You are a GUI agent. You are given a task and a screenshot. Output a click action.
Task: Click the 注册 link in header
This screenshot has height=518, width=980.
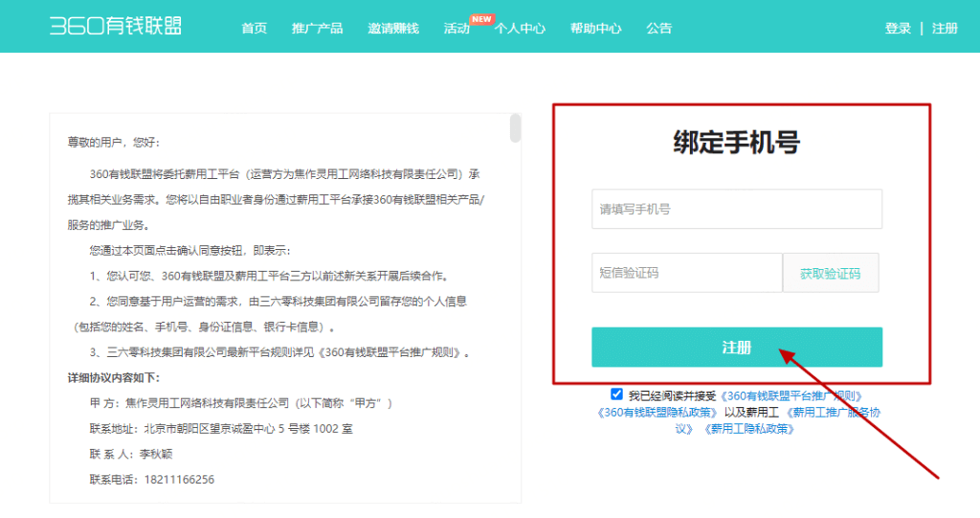[945, 28]
